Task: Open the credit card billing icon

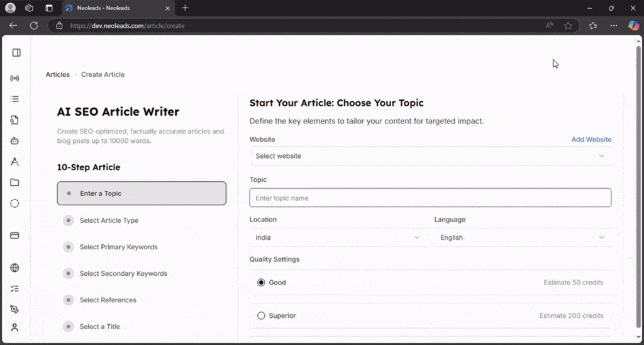Action: pos(15,235)
